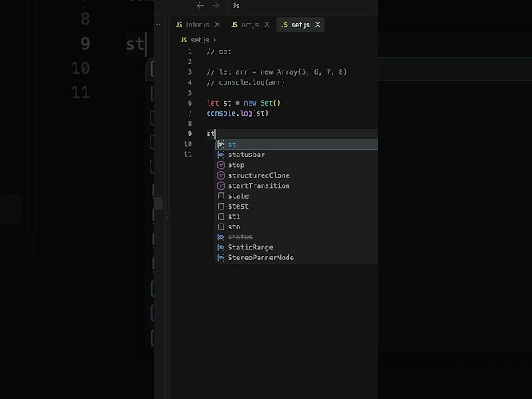Choose 'StereoPannerNode' from suggestions

(297, 258)
